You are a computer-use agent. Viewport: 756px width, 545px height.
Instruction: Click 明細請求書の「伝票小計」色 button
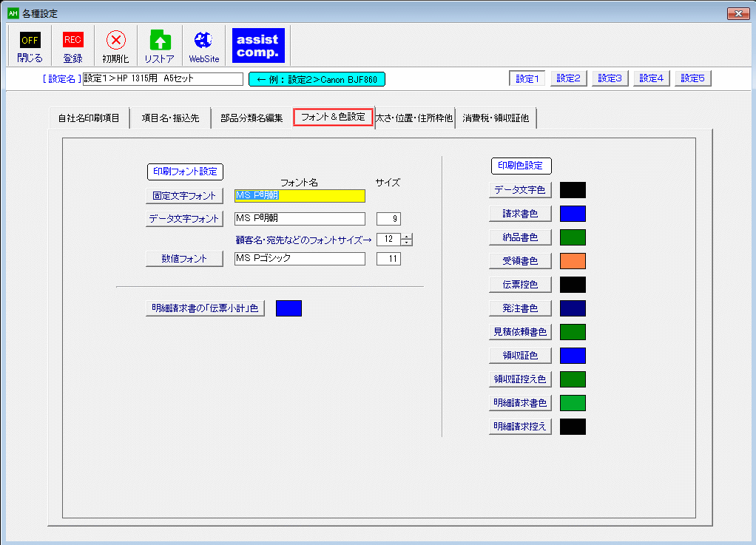pos(206,308)
